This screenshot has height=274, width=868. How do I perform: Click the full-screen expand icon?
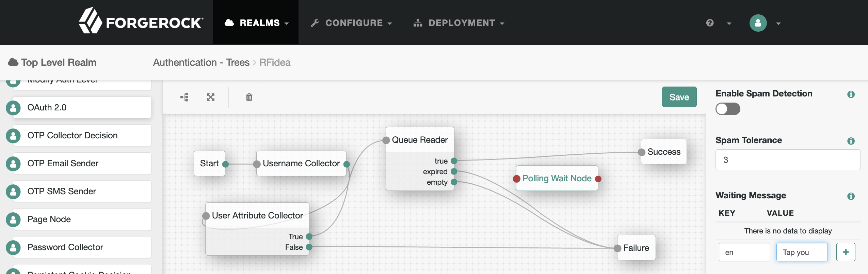click(x=211, y=97)
